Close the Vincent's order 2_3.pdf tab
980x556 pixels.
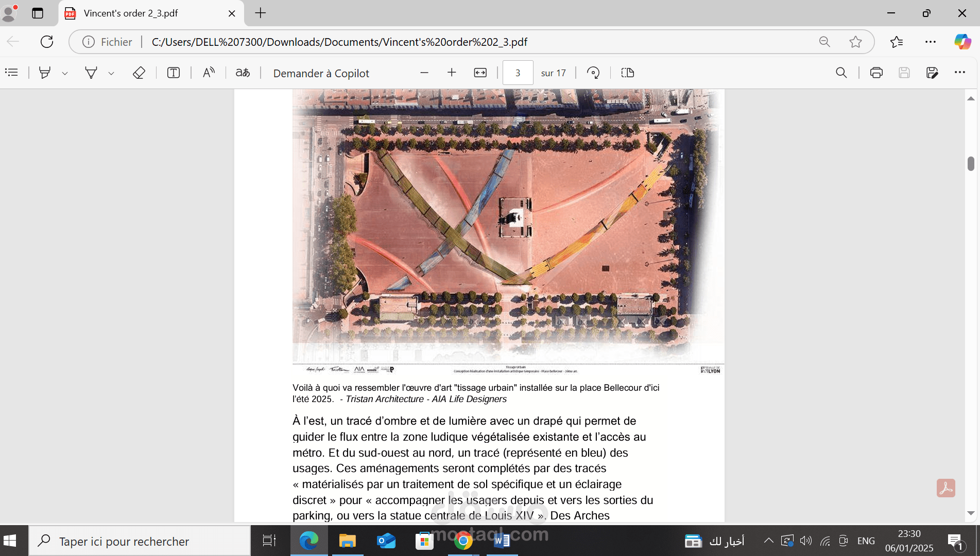pyautogui.click(x=232, y=13)
